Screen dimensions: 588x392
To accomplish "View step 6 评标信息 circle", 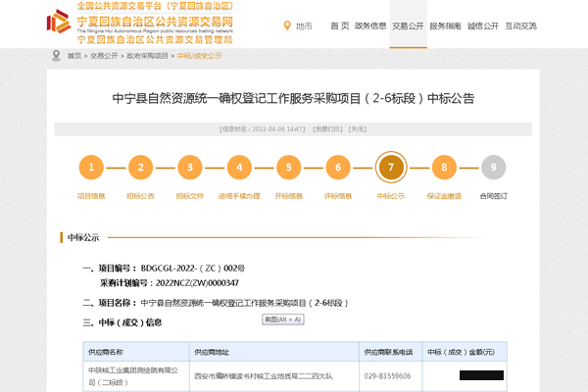I will [x=338, y=168].
